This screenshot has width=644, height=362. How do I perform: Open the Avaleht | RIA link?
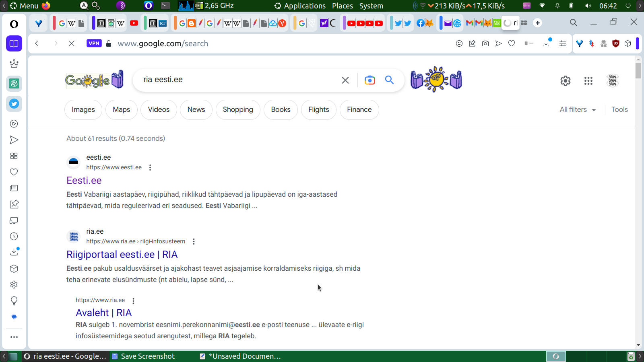click(x=104, y=313)
